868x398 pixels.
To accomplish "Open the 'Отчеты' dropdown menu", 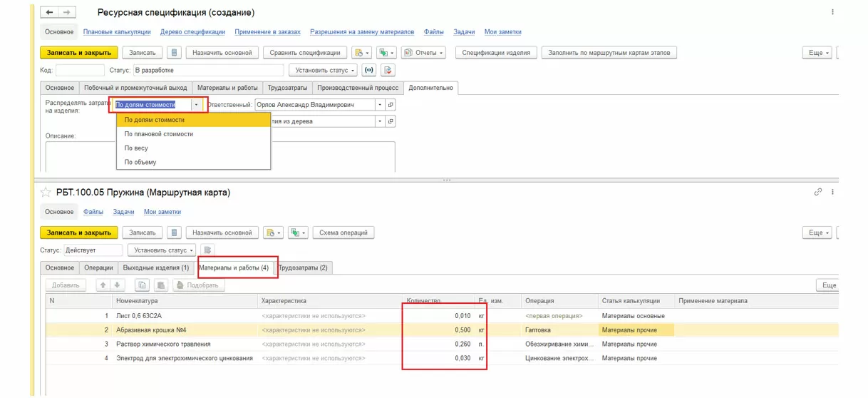I will (x=423, y=53).
